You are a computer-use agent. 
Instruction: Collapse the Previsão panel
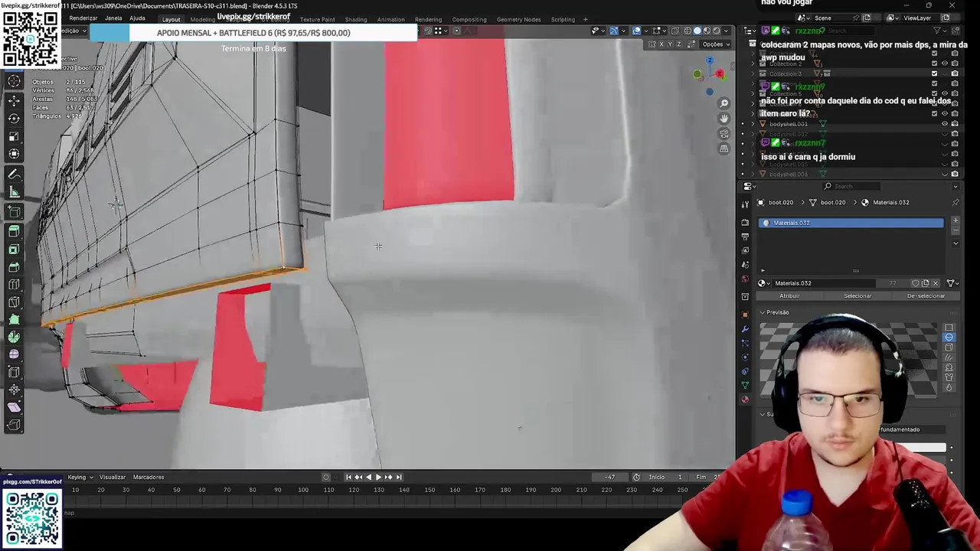coord(776,312)
